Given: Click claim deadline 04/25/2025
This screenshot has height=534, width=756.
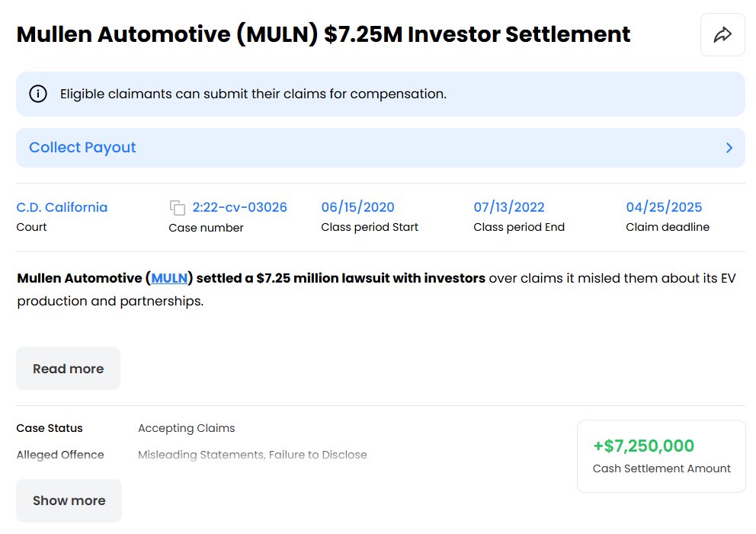Looking at the screenshot, I should [664, 207].
